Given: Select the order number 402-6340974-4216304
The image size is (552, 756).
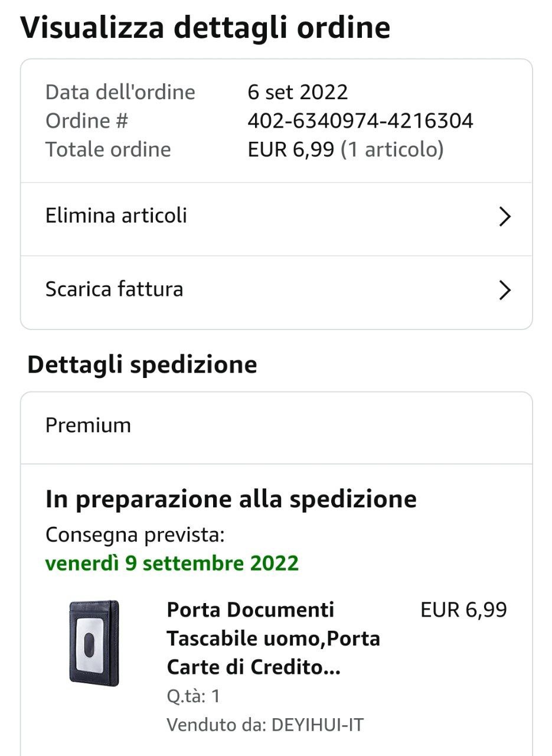Looking at the screenshot, I should (x=360, y=121).
